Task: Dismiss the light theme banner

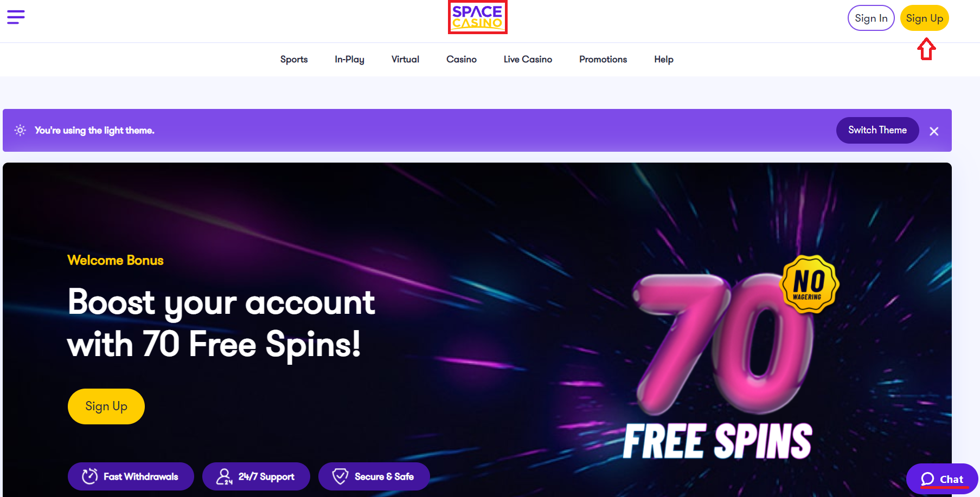Action: point(934,131)
